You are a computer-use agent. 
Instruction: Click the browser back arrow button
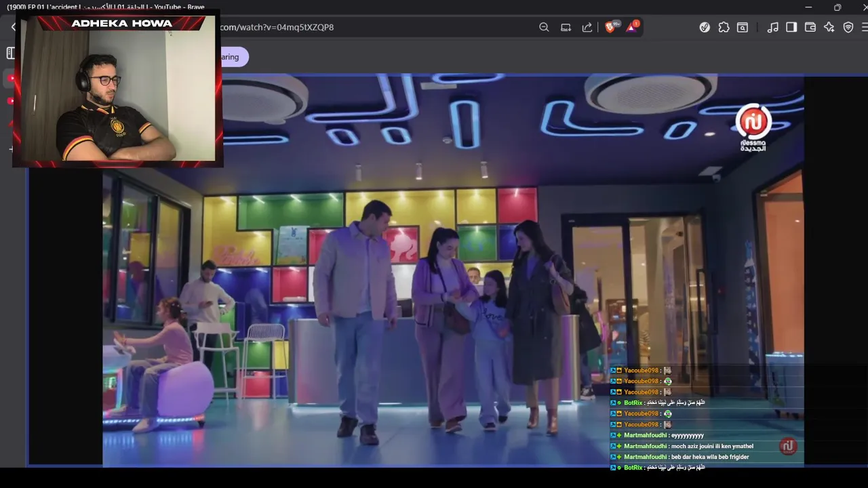click(14, 27)
